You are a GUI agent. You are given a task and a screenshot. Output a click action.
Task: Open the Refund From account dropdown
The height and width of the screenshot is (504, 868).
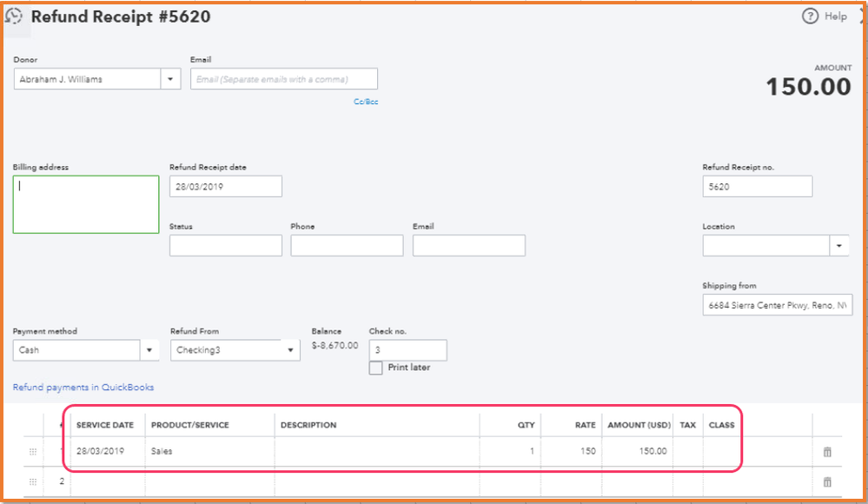point(290,350)
